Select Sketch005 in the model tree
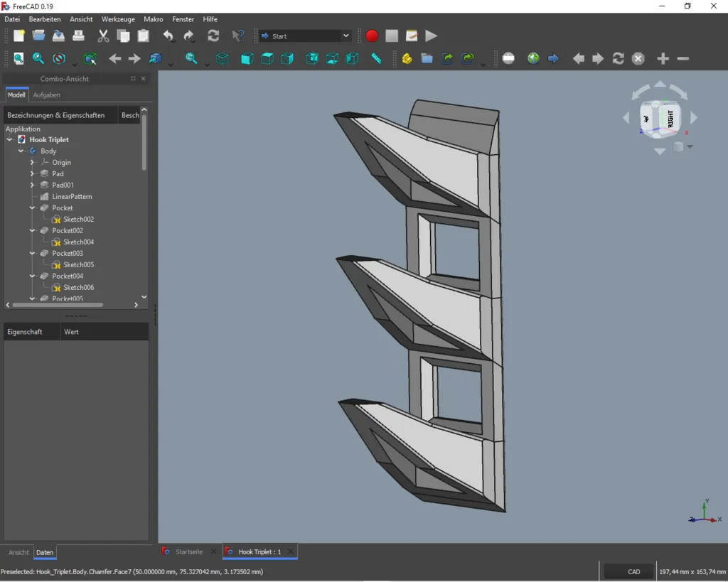 (x=78, y=264)
